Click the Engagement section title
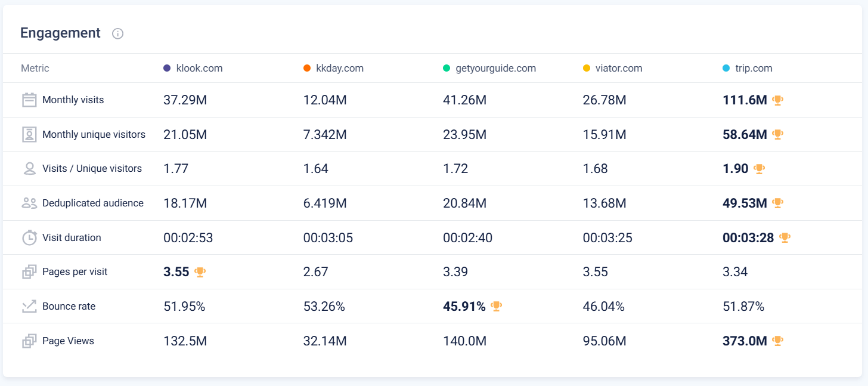This screenshot has height=386, width=868. (x=60, y=33)
